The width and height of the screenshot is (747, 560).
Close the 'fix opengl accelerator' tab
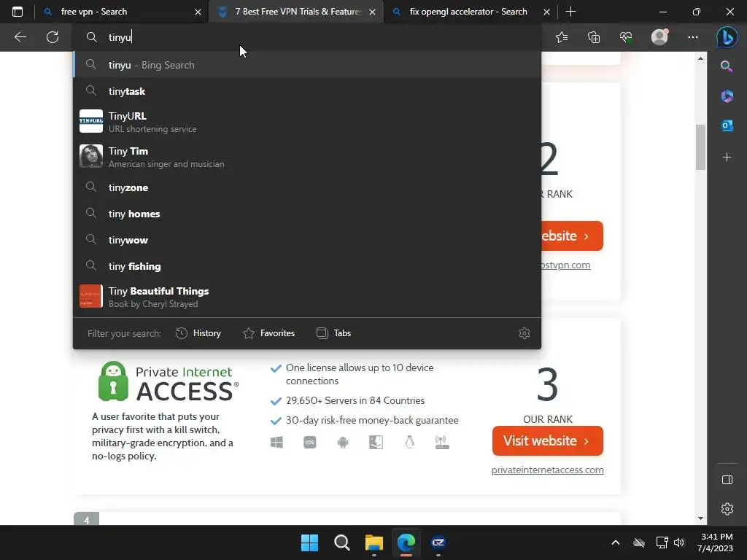(547, 12)
